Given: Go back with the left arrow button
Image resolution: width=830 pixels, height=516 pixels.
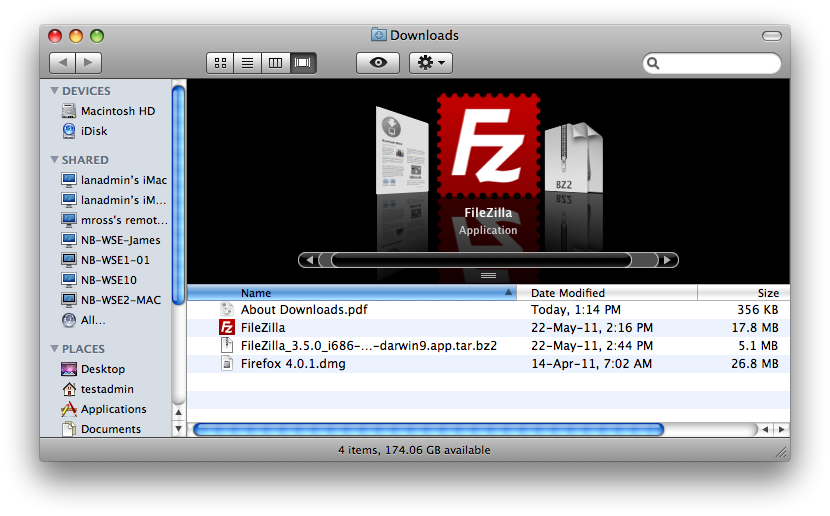Looking at the screenshot, I should [x=62, y=62].
